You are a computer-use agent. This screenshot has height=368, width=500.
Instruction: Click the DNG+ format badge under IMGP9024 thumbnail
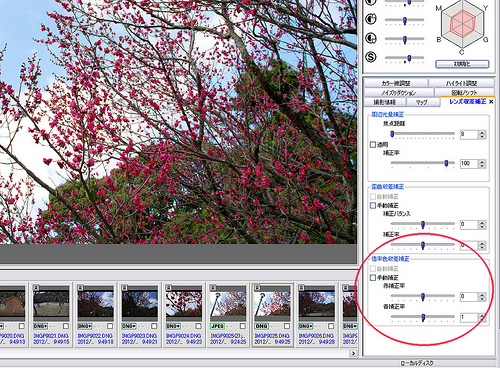tap(173, 326)
